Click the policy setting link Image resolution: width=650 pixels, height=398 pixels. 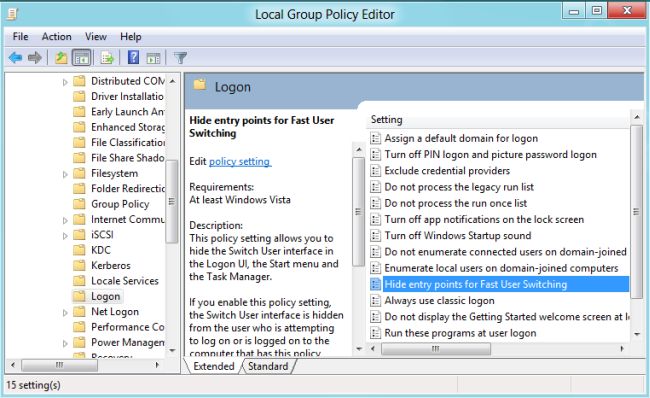point(240,161)
